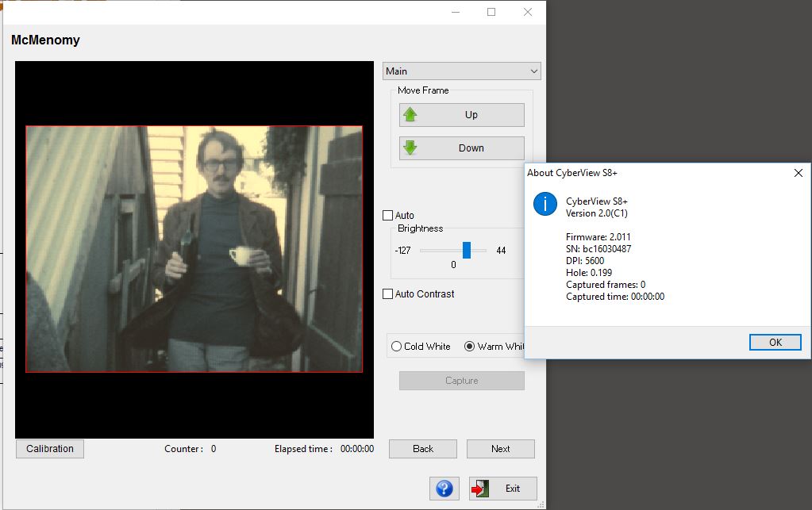Toggle the Auto Contrast checkbox
Screen dimensions: 812x510
click(x=388, y=294)
